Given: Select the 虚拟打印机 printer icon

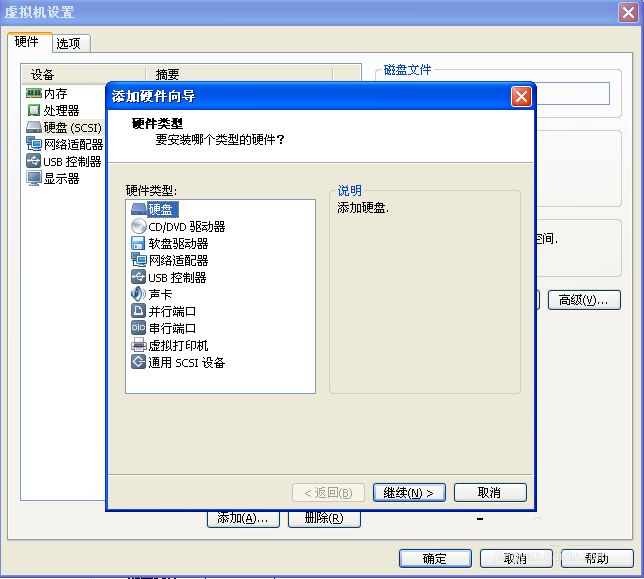Looking at the screenshot, I should [x=138, y=345].
